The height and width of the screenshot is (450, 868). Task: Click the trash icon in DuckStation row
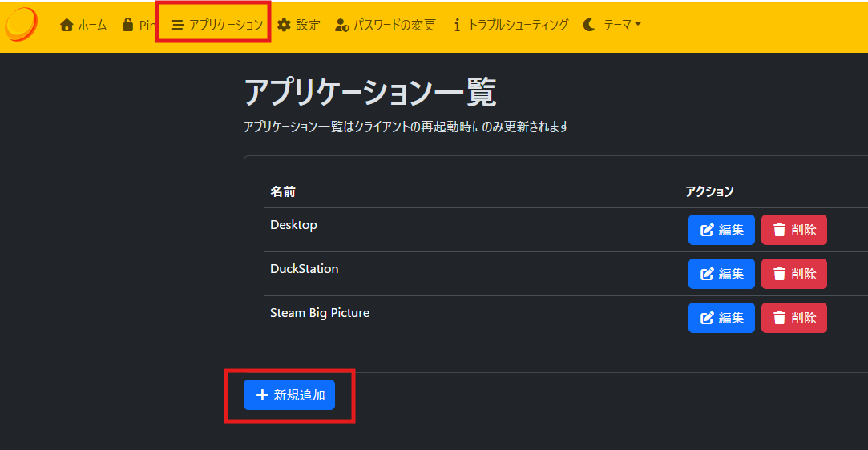click(x=779, y=274)
